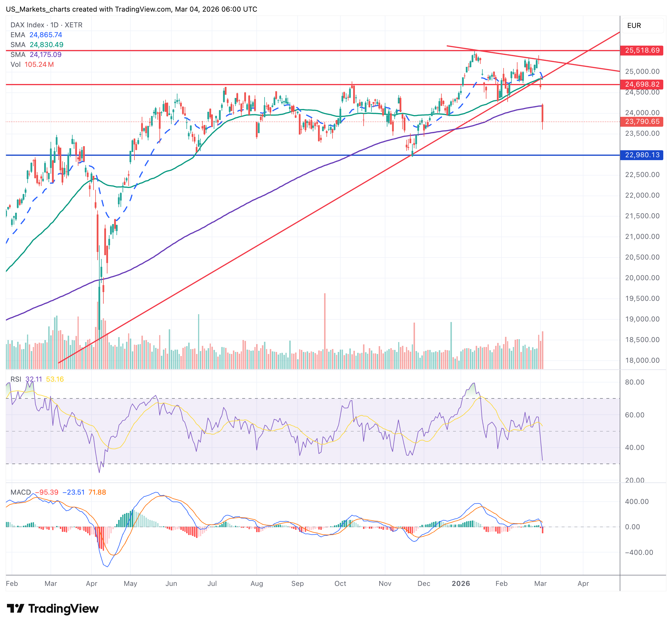Select the SMA 24,830.49 legend entry

[x=37, y=45]
